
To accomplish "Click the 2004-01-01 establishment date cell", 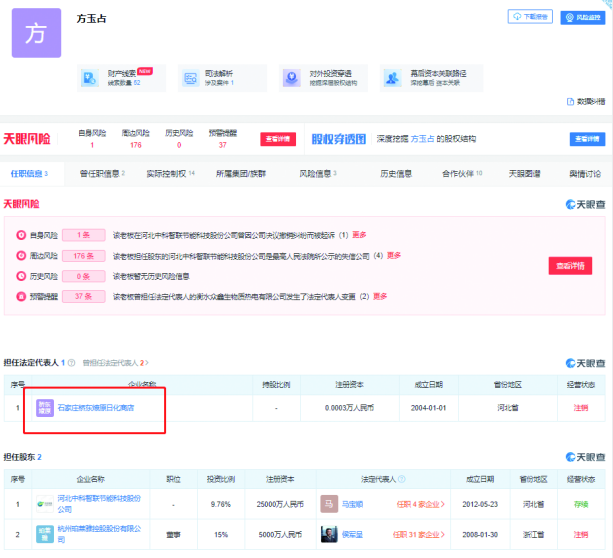I will coord(428,408).
